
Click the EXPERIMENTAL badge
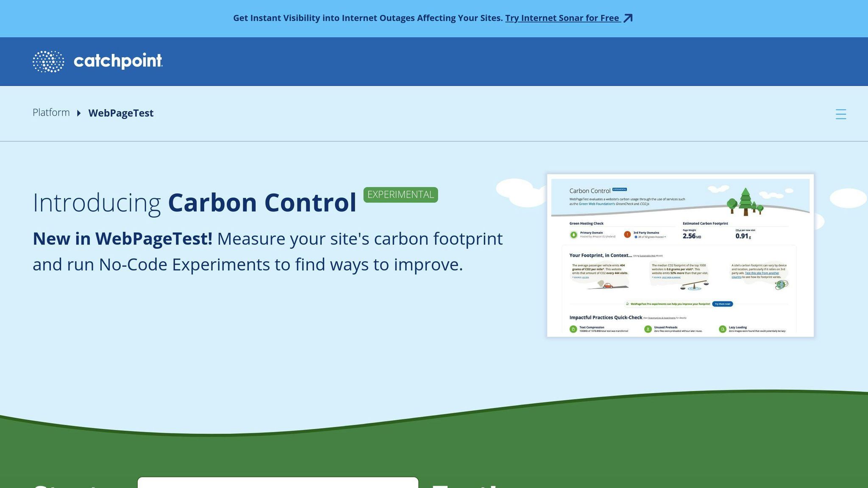(401, 194)
